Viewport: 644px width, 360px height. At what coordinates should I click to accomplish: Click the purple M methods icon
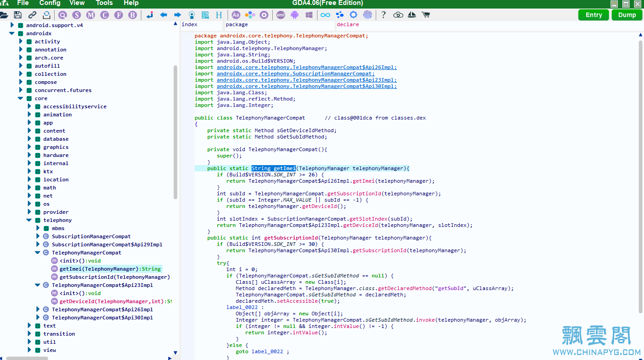[90, 15]
